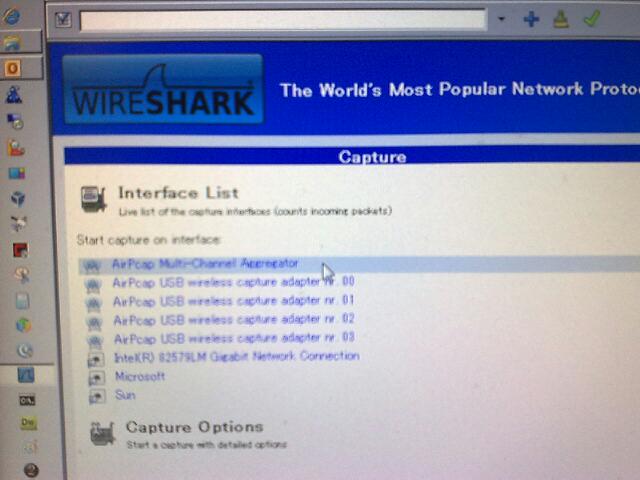Open the Command Prompt taskbar icon
Viewport: 640px width, 480px height.
click(27, 400)
